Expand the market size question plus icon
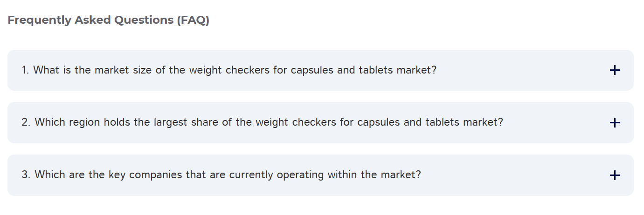This screenshot has height=215, width=644. coord(615,70)
